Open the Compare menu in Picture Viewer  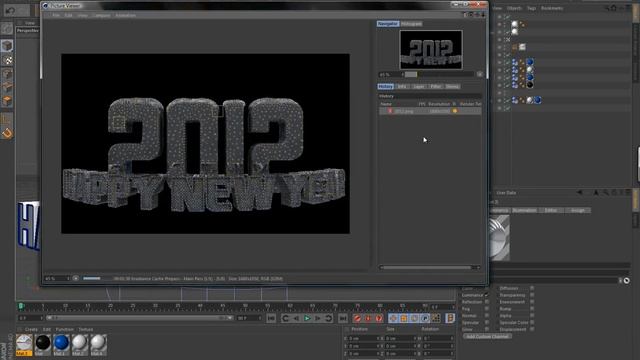click(102, 16)
